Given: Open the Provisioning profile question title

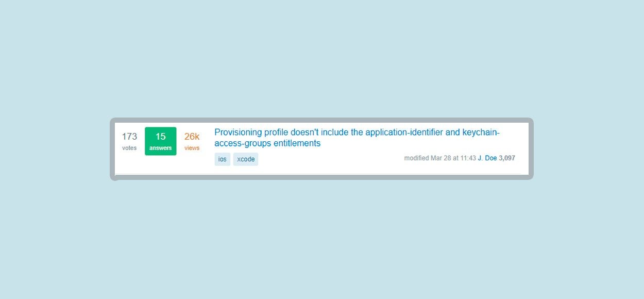Looking at the screenshot, I should click(357, 138).
